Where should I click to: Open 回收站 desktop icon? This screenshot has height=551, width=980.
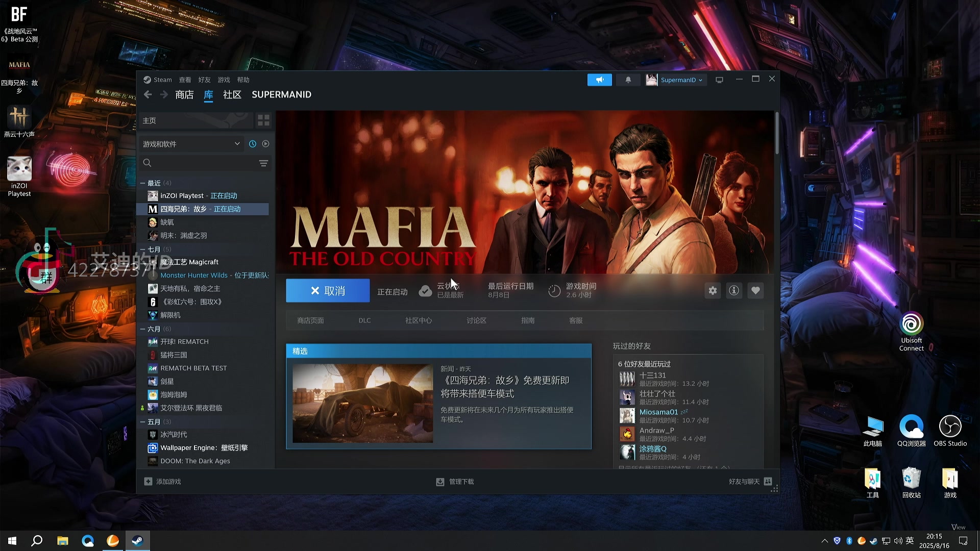tap(912, 483)
